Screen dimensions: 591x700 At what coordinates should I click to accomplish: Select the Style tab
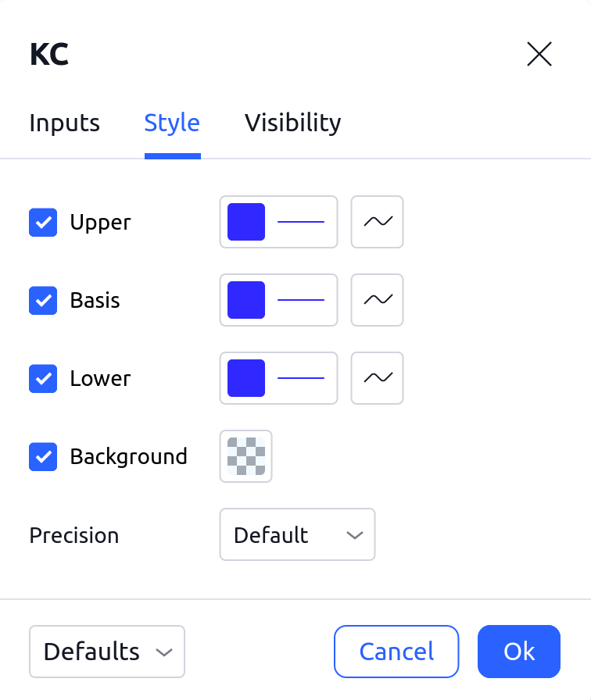172,123
